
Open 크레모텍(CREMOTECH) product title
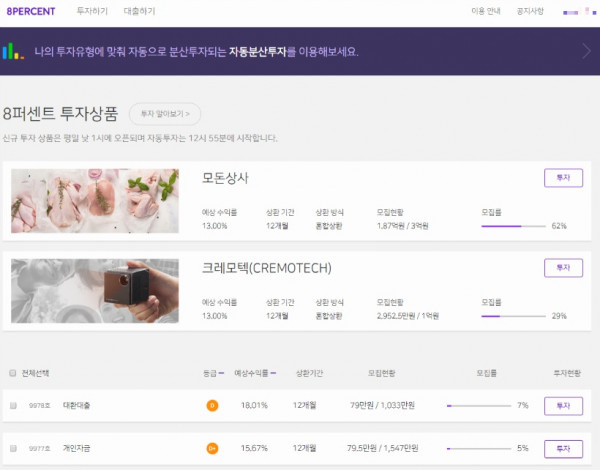tap(266, 268)
